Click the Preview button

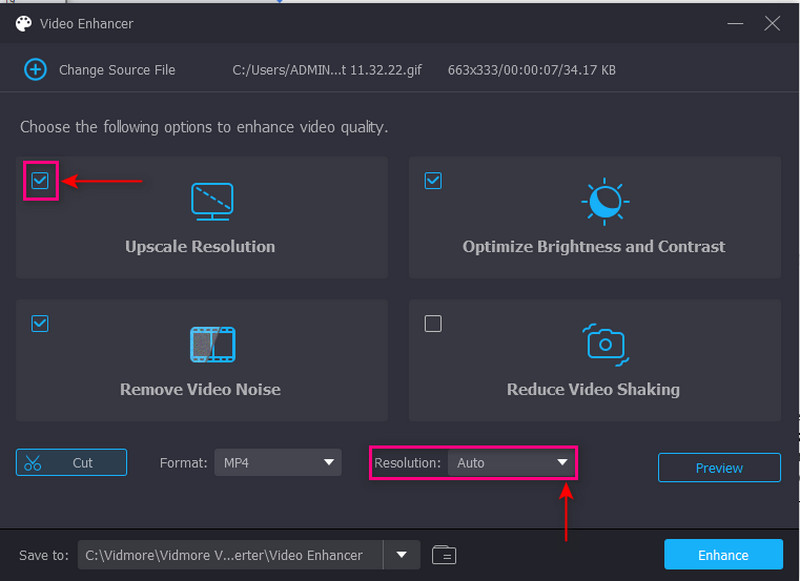(719, 467)
